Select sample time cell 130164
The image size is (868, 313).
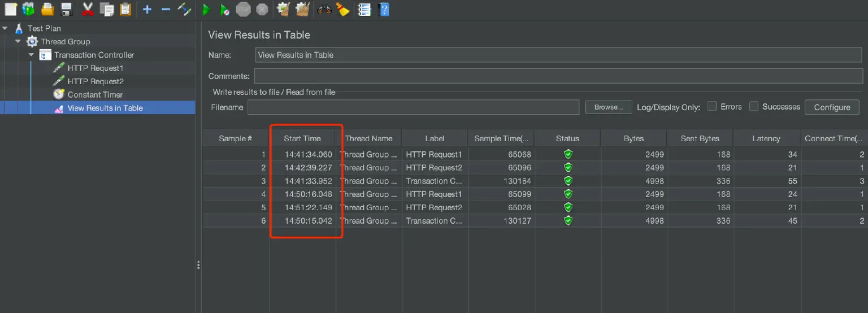click(501, 181)
